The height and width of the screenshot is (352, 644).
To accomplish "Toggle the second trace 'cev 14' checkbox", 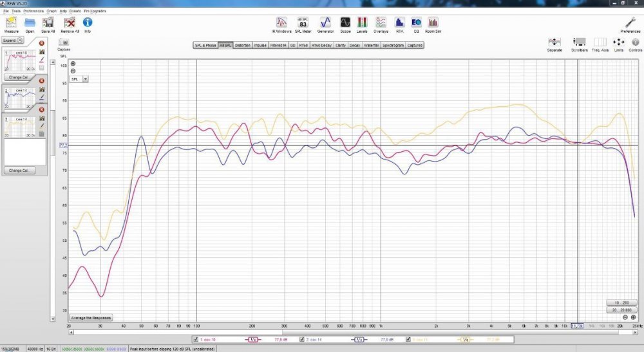I will pyautogui.click(x=301, y=339).
